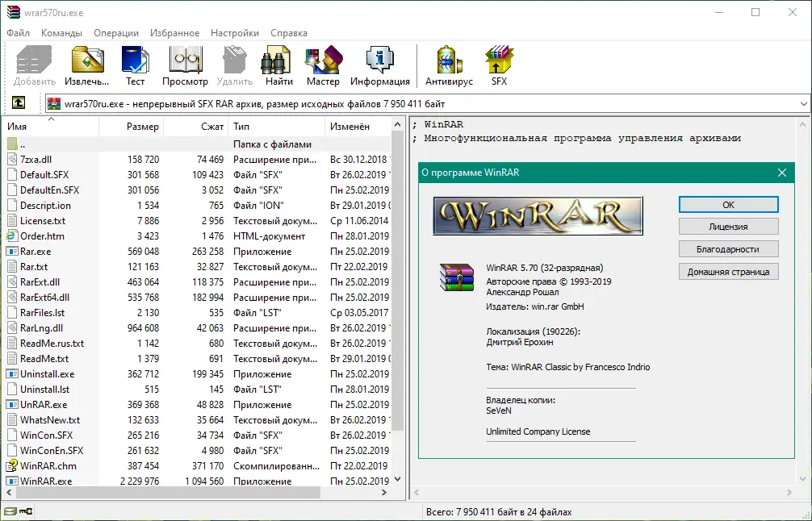This screenshot has width=812, height=521.
Task: Open the Файл menu
Action: coord(18,32)
